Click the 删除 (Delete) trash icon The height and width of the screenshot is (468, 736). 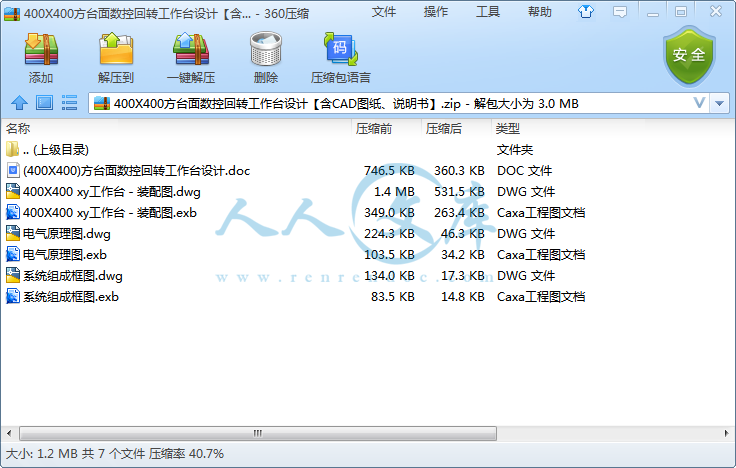[x=266, y=48]
